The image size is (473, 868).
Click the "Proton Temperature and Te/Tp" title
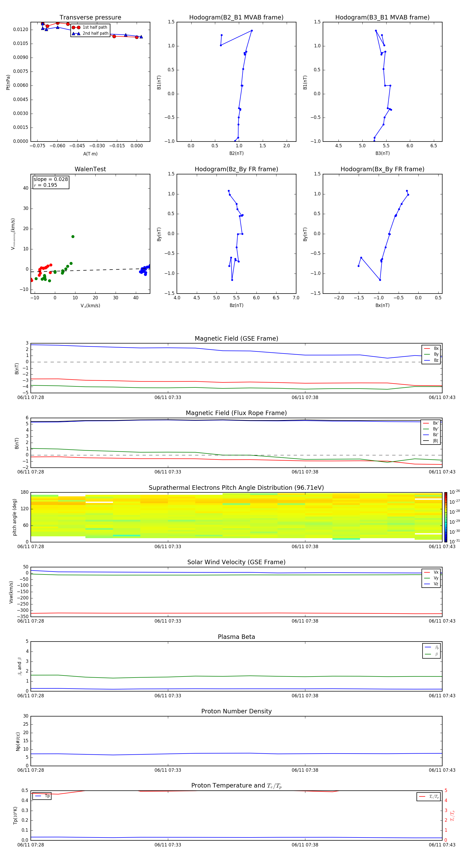(x=236, y=786)
